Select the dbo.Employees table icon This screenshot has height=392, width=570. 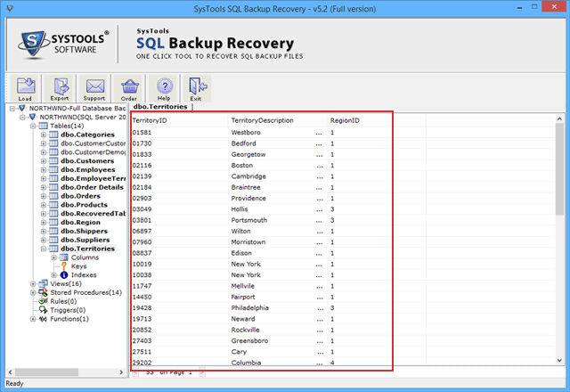point(53,169)
